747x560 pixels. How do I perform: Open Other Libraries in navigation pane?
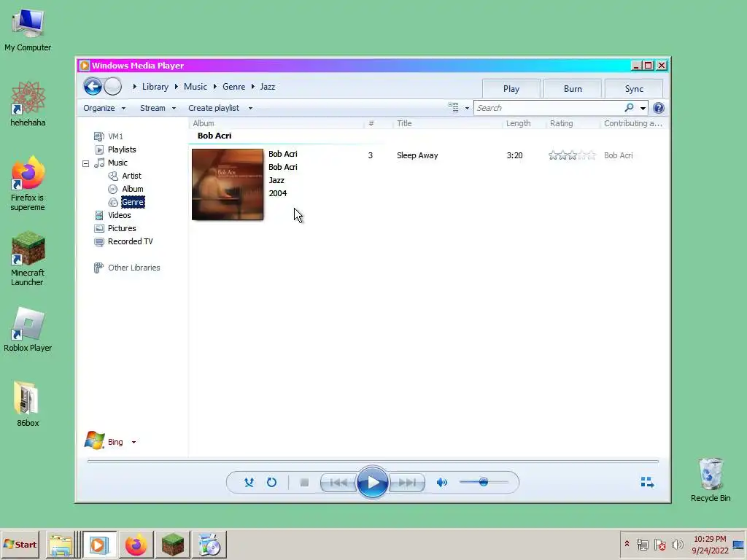tap(134, 268)
